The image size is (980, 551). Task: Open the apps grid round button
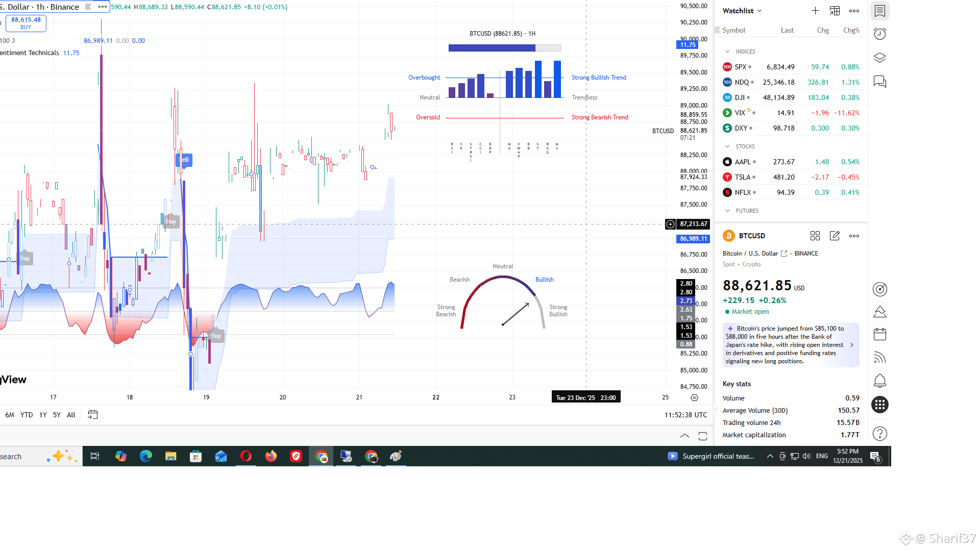(879, 405)
